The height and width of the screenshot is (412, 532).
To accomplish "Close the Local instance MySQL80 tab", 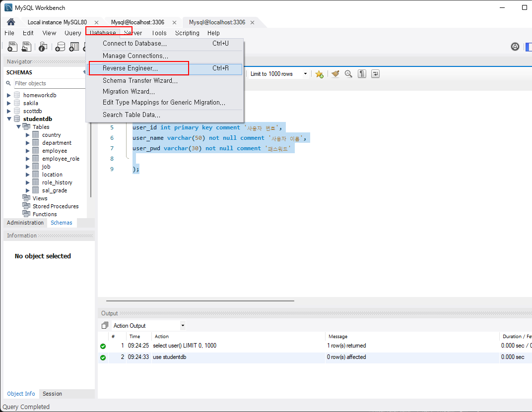I will click(96, 22).
